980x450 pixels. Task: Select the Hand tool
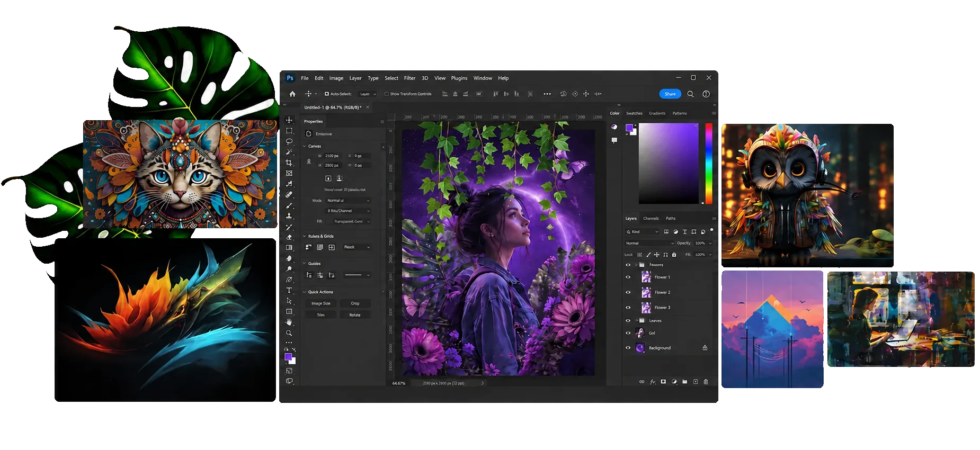tap(289, 322)
